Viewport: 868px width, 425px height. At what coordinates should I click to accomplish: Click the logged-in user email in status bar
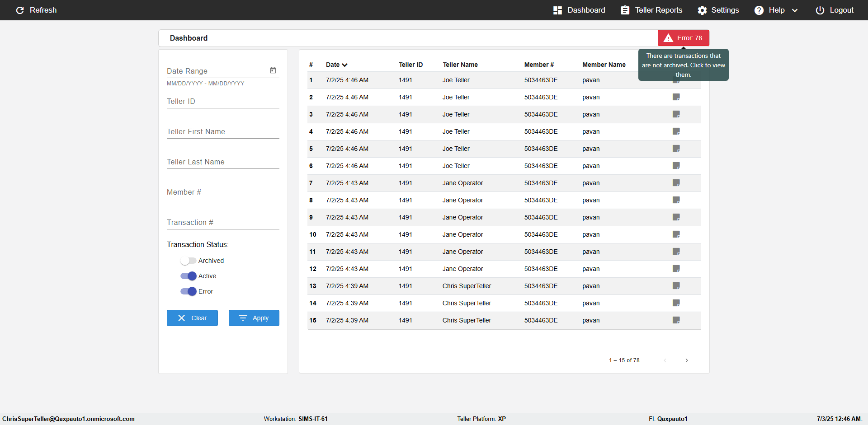(68, 419)
